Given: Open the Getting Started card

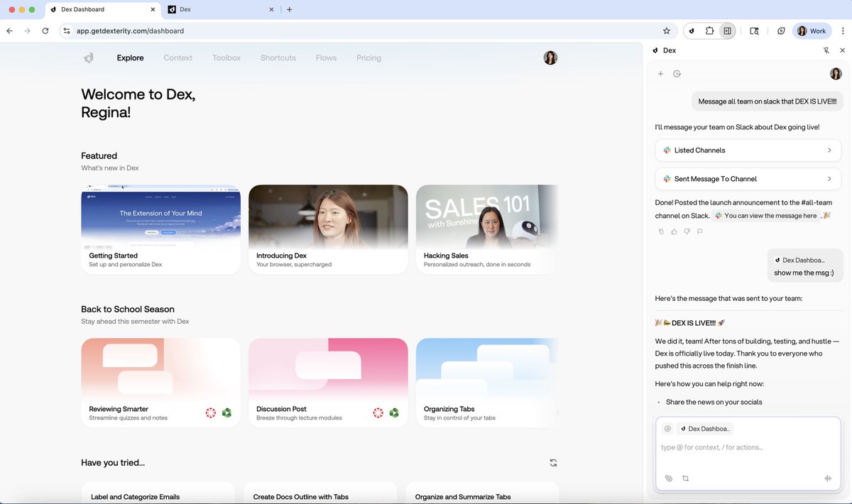Looking at the screenshot, I should [160, 230].
